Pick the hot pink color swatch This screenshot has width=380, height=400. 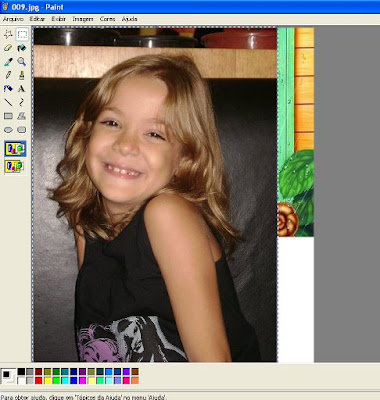pyautogui.click(x=126, y=380)
